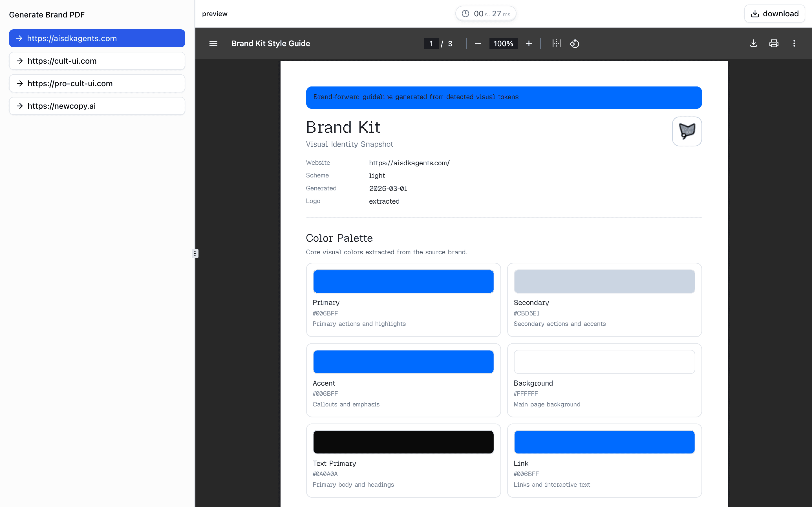Switch to the preview tab
The image size is (812, 507).
tap(214, 14)
